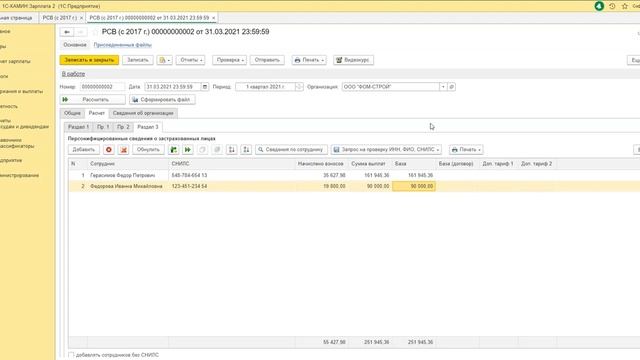Click the greyed copy row icon

pos(202,150)
